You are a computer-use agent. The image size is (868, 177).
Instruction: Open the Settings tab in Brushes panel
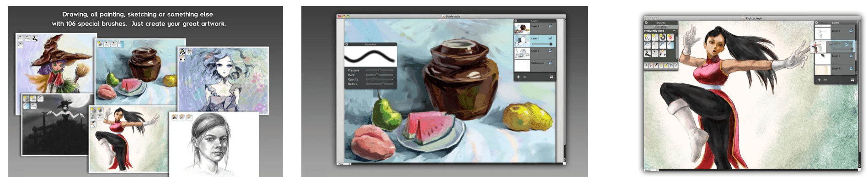pyautogui.click(x=661, y=27)
